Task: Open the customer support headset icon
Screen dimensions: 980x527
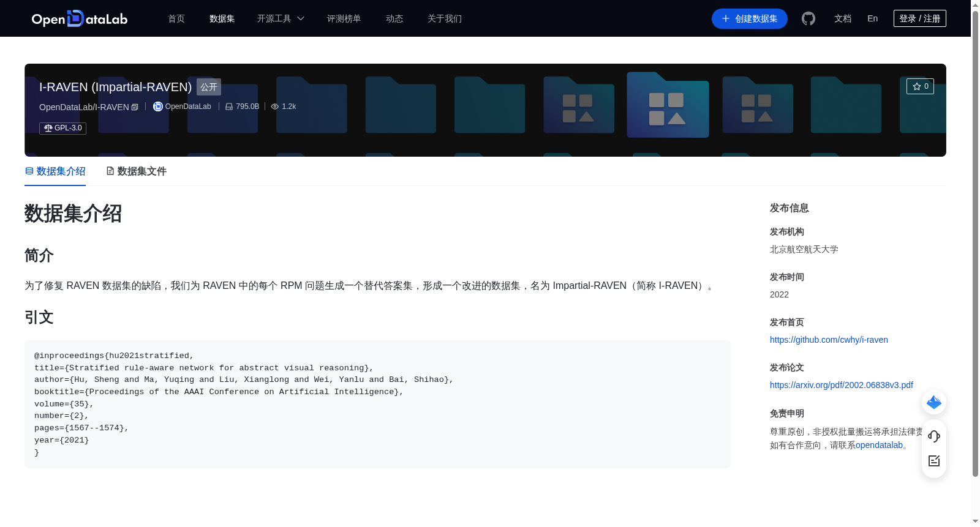Action: 934,436
